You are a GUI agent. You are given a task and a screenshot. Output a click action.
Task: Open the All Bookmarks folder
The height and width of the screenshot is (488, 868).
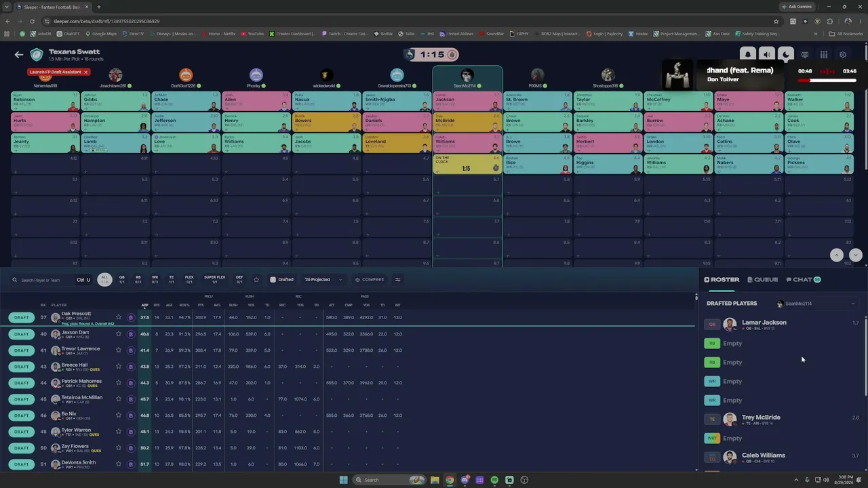(846, 33)
